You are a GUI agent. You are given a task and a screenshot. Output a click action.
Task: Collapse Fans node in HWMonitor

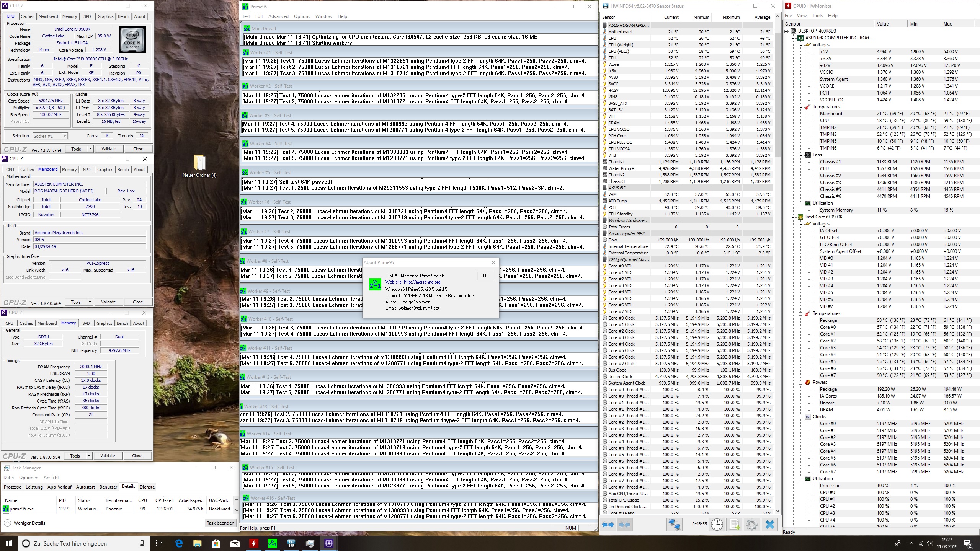800,155
